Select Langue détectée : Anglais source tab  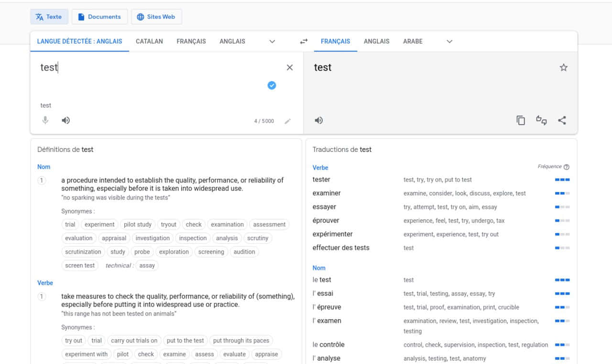(x=79, y=42)
